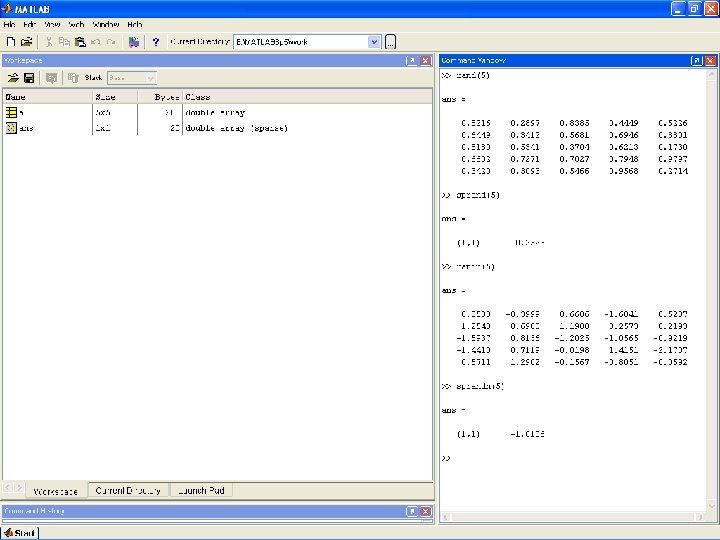Browse for folder with ellipsis button

pos(390,42)
